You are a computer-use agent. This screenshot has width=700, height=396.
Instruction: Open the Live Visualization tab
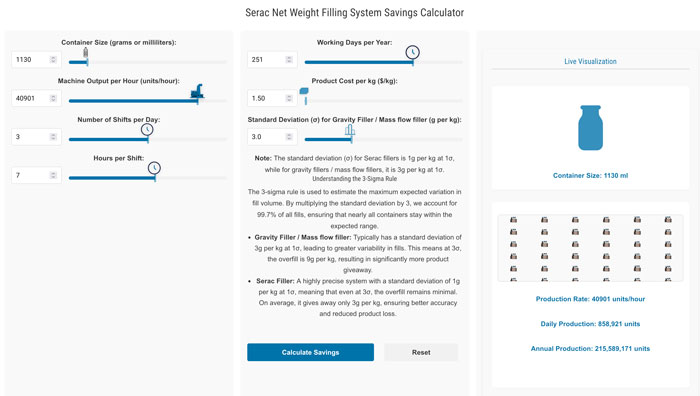pos(590,62)
